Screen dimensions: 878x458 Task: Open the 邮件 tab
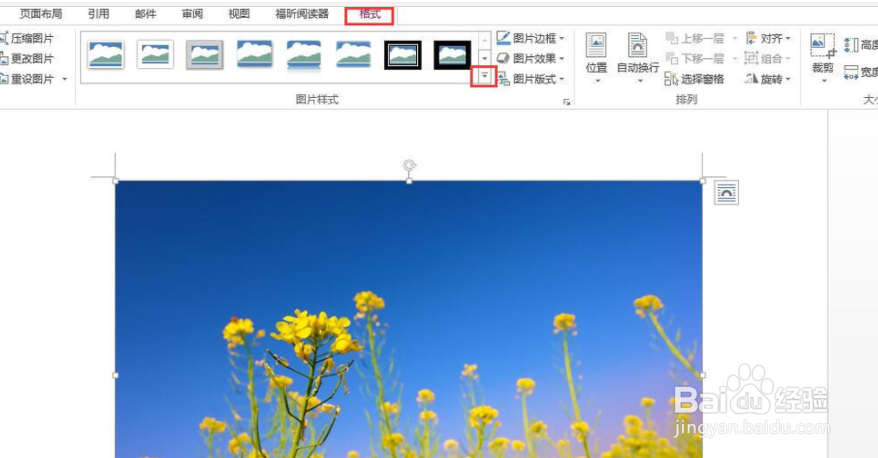click(146, 14)
